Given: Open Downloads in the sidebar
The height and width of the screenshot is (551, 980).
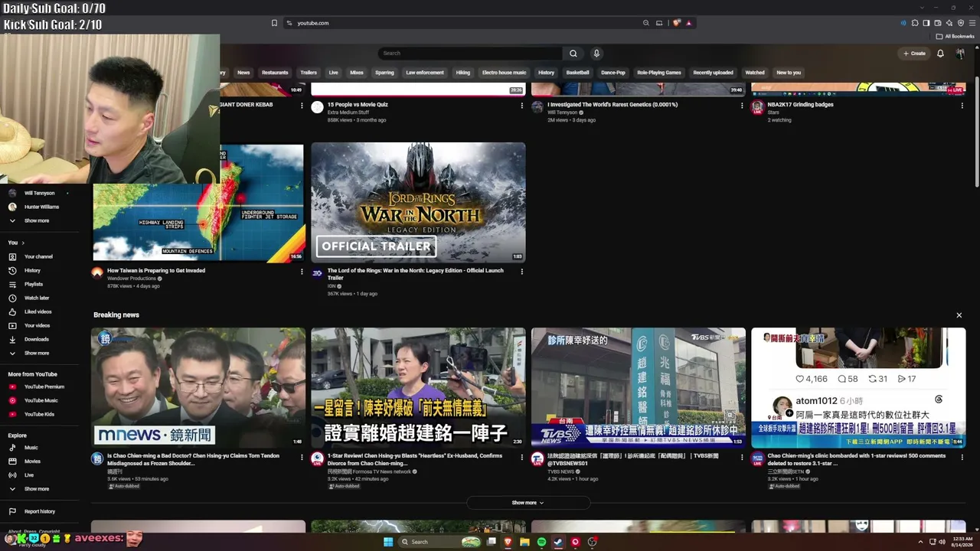Looking at the screenshot, I should pos(37,339).
